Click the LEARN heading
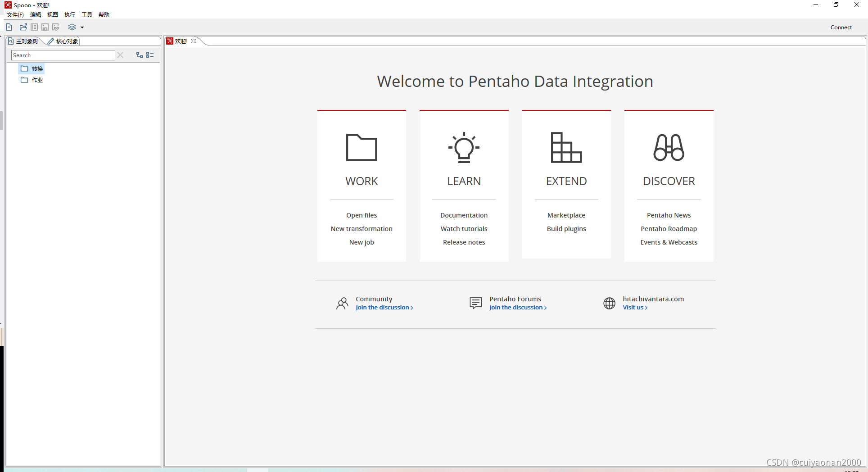The height and width of the screenshot is (472, 868). tap(464, 181)
